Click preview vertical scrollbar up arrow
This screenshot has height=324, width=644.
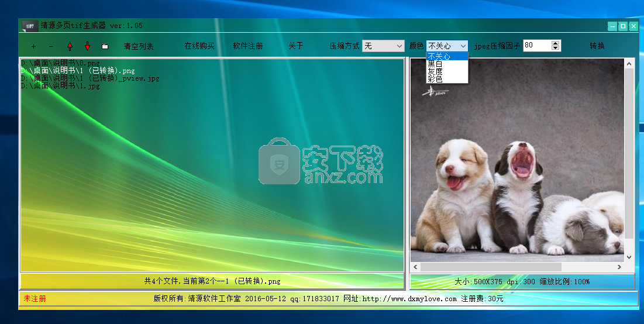point(629,63)
